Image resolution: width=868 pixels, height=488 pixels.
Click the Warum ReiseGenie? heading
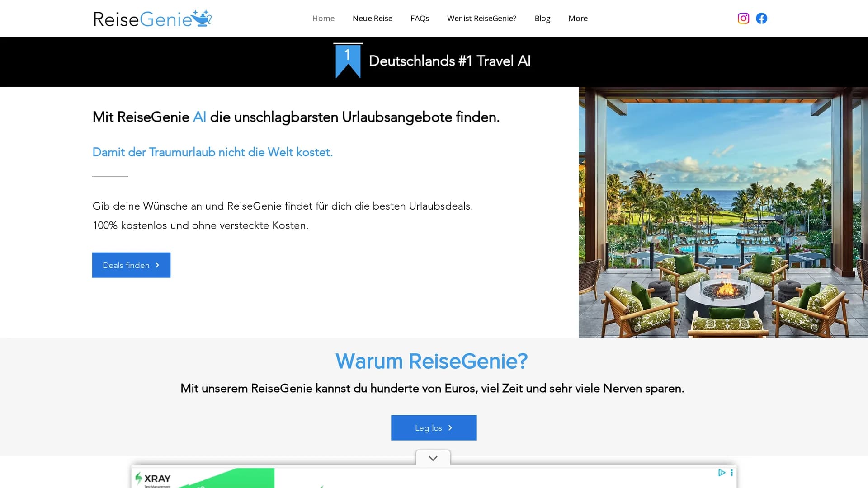[431, 361]
